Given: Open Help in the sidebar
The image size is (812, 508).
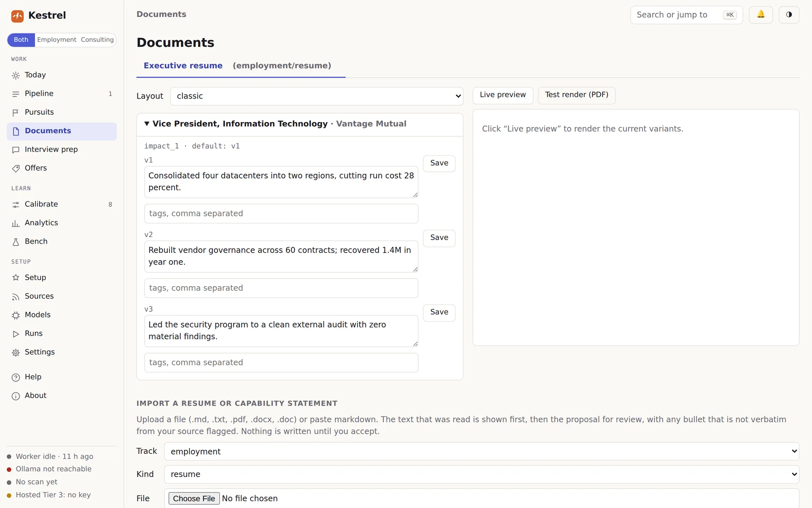Looking at the screenshot, I should tap(62, 377).
